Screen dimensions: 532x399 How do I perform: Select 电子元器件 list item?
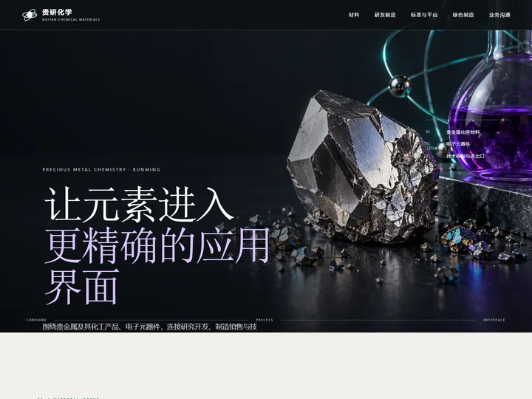click(458, 144)
